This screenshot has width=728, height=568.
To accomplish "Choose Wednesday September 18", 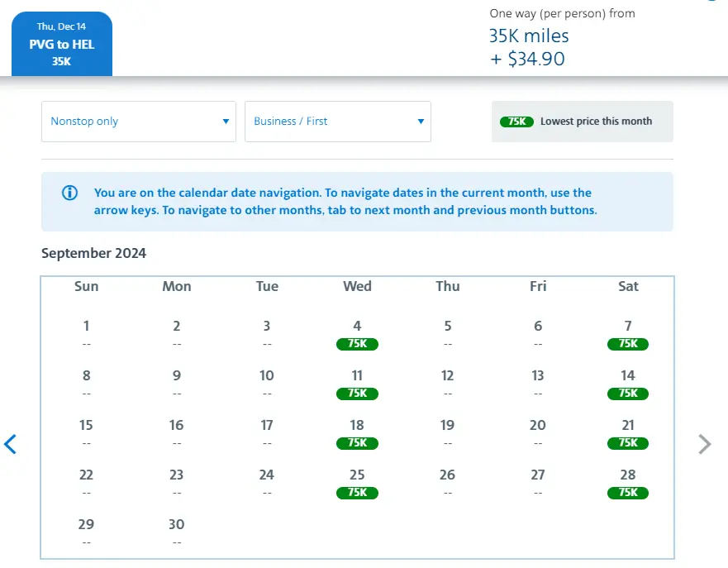I will click(357, 433).
